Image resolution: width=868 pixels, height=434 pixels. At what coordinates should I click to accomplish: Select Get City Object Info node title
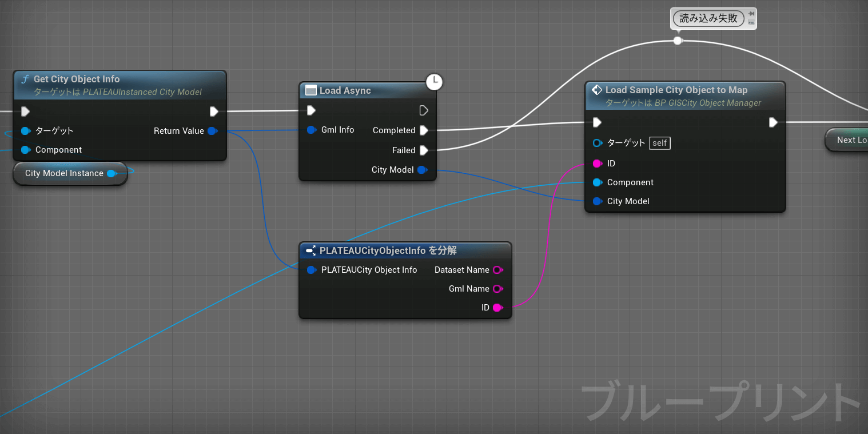click(77, 79)
